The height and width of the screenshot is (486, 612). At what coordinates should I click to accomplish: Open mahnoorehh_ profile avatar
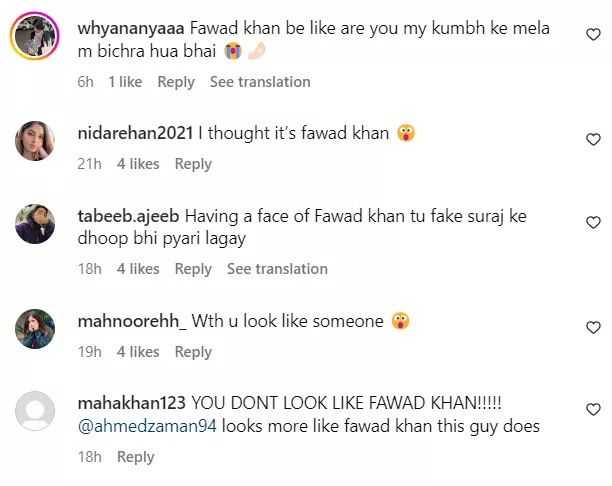pos(34,329)
